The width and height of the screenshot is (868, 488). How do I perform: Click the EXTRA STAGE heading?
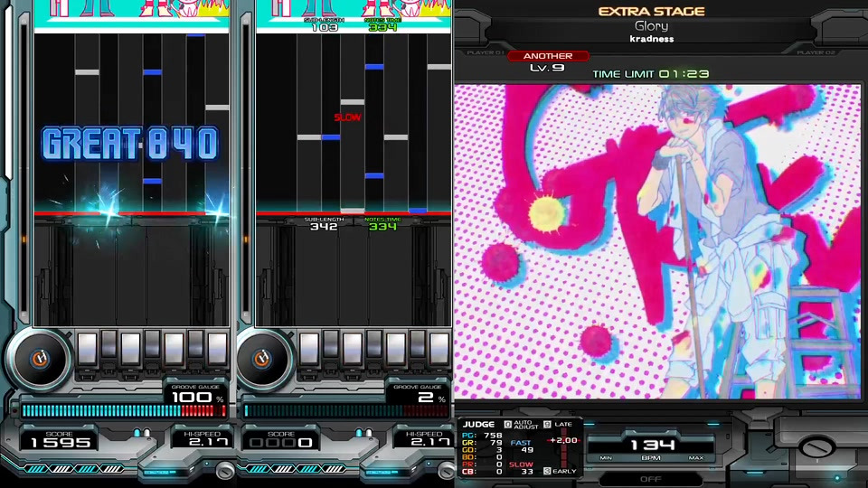pyautogui.click(x=652, y=11)
